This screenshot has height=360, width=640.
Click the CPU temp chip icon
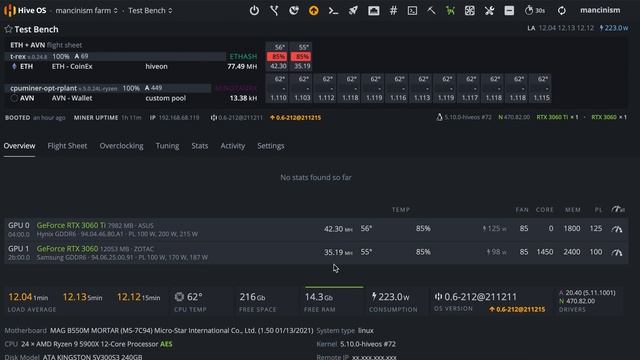tap(179, 297)
